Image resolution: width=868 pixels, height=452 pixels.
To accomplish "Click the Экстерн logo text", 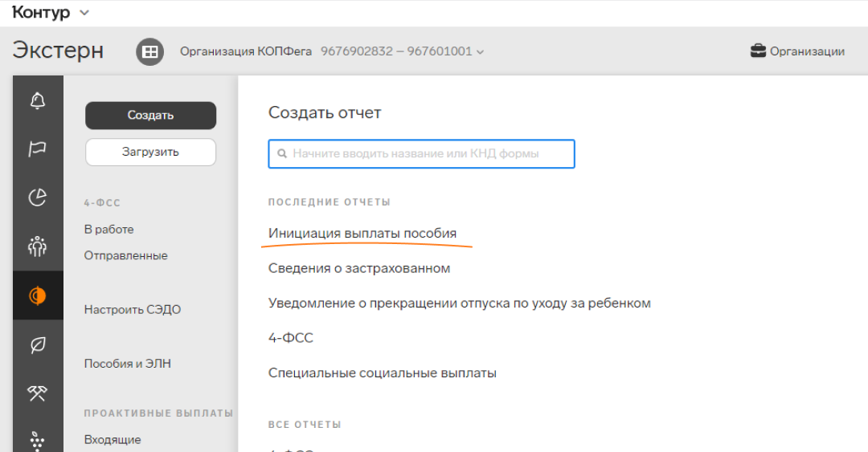I will click(x=58, y=51).
